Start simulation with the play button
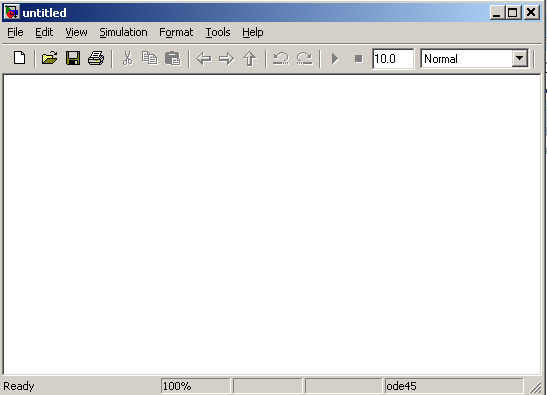The height and width of the screenshot is (395, 547). tap(335, 59)
